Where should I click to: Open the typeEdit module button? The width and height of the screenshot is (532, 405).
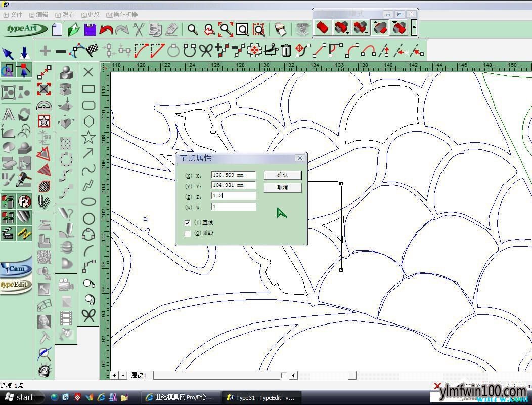(16, 285)
